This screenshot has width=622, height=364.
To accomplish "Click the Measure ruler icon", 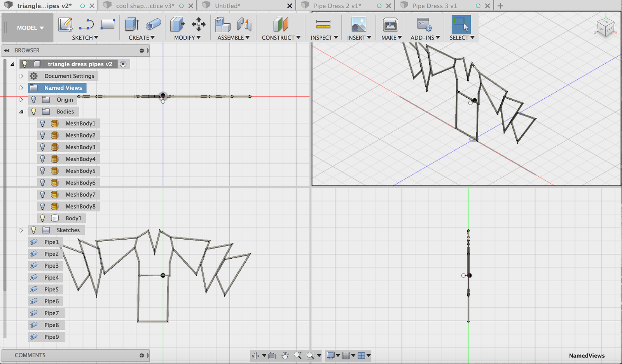I will [323, 24].
